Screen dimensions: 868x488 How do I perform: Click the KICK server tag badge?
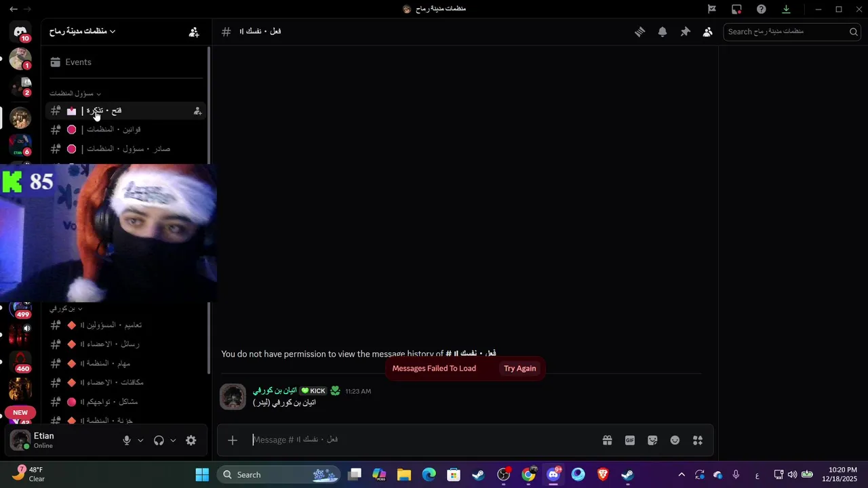(314, 391)
